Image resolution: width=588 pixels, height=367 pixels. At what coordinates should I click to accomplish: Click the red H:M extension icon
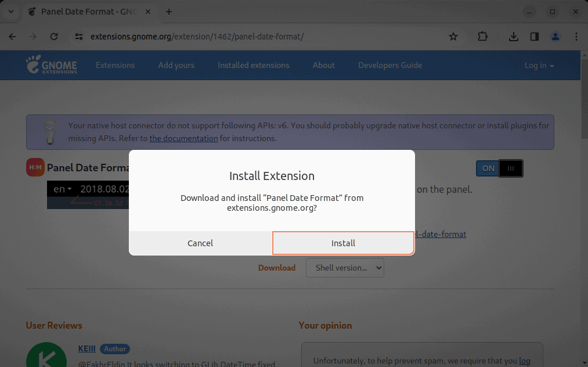click(35, 167)
